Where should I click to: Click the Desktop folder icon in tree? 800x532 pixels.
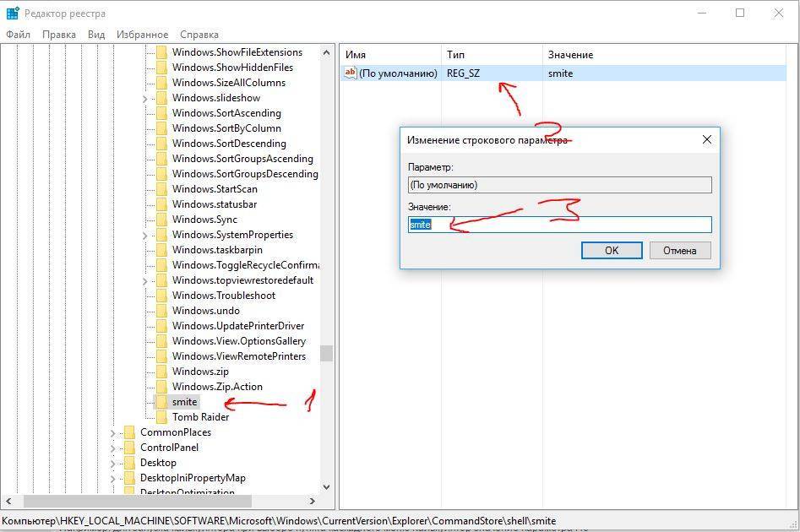pos(129,463)
